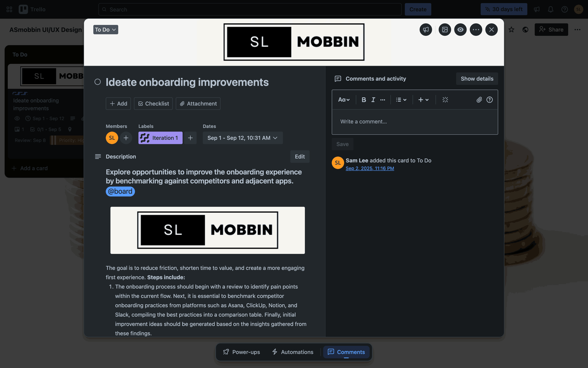This screenshot has height=368, width=588.
Task: Open the Power-ups tab in the bottom bar
Action: [x=242, y=352]
